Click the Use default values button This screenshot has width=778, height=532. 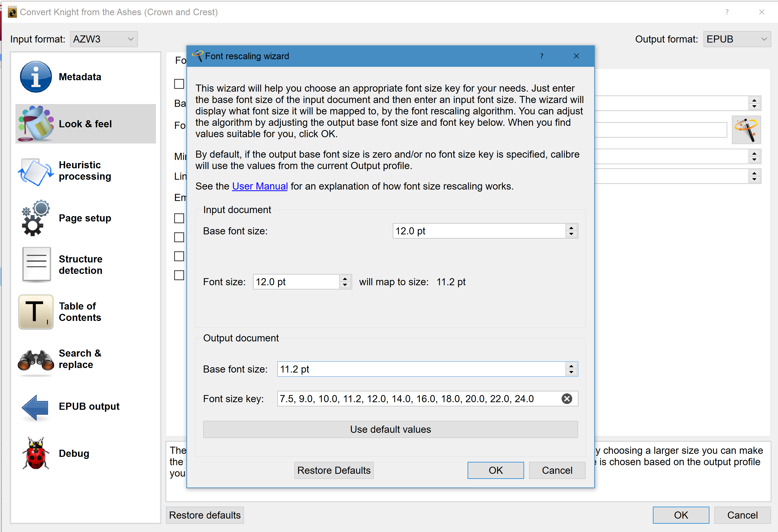point(390,429)
